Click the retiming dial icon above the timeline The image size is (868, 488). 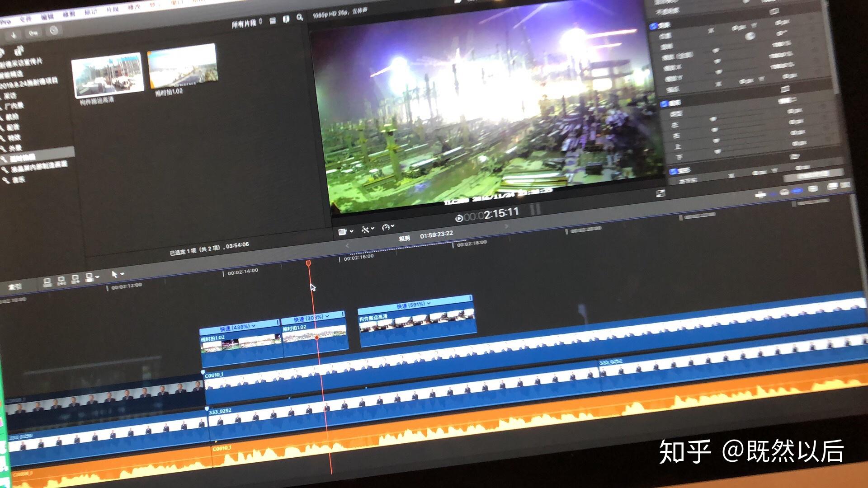[385, 226]
